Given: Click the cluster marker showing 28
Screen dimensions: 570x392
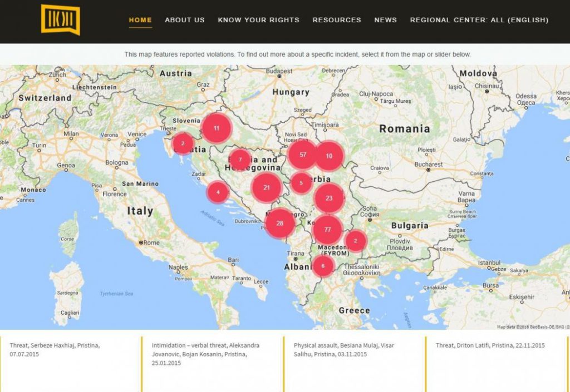Looking at the screenshot, I should point(279,223).
